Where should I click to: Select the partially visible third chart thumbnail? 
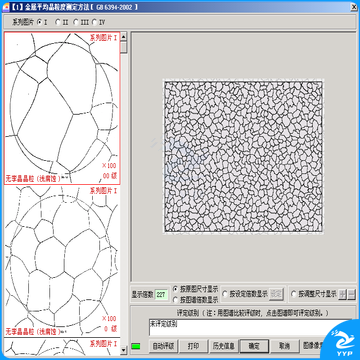point(62,347)
